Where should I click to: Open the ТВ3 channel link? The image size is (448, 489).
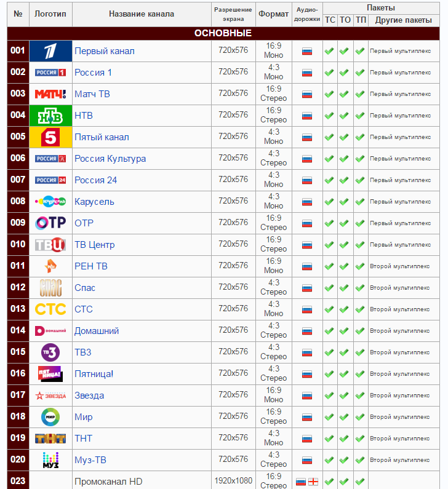[x=83, y=352]
